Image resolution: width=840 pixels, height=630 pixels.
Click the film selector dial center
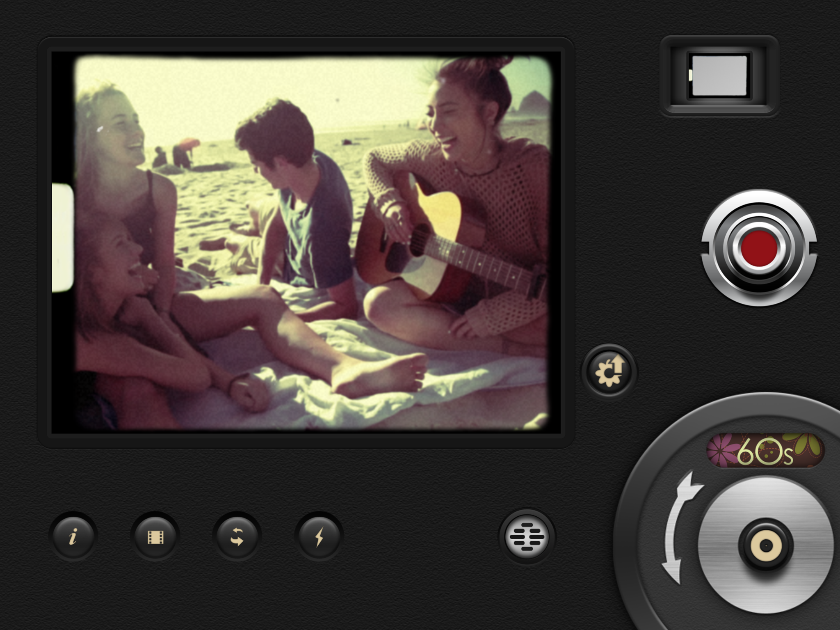coord(766,546)
